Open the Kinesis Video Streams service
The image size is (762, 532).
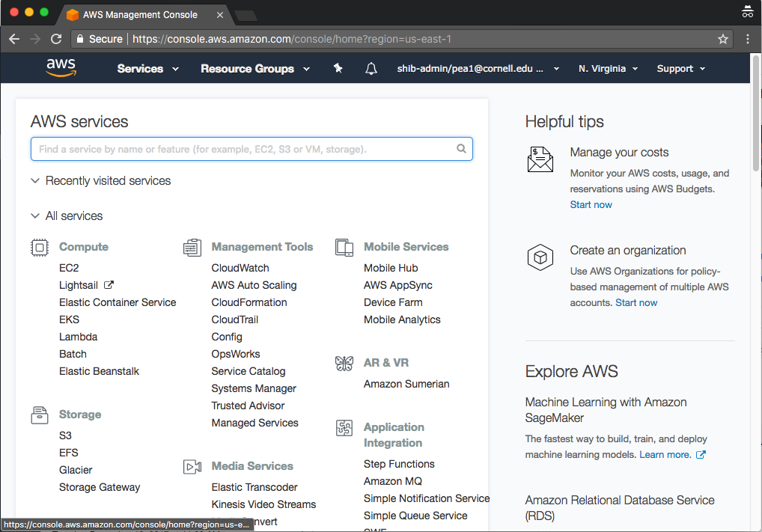click(263, 504)
